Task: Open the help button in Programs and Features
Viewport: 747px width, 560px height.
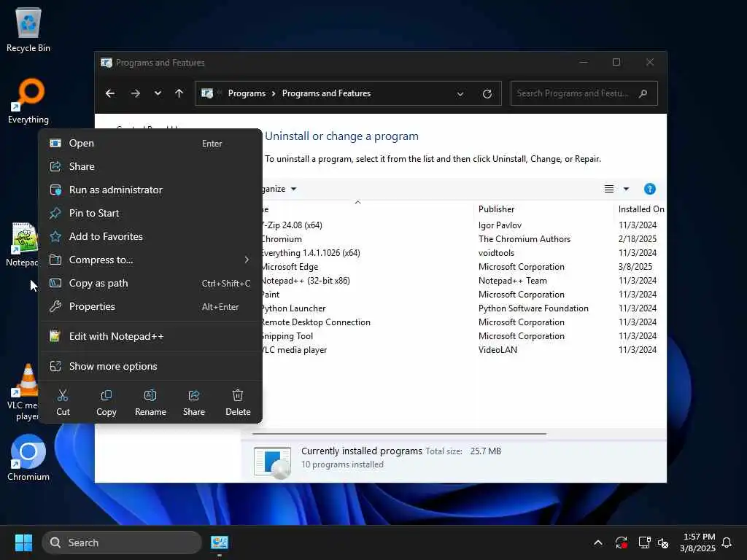Action: pyautogui.click(x=650, y=189)
